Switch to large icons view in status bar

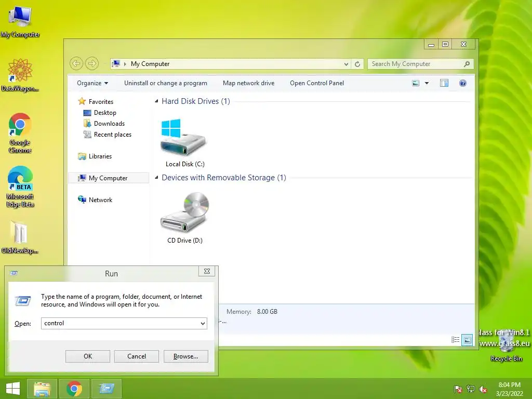[467, 340]
